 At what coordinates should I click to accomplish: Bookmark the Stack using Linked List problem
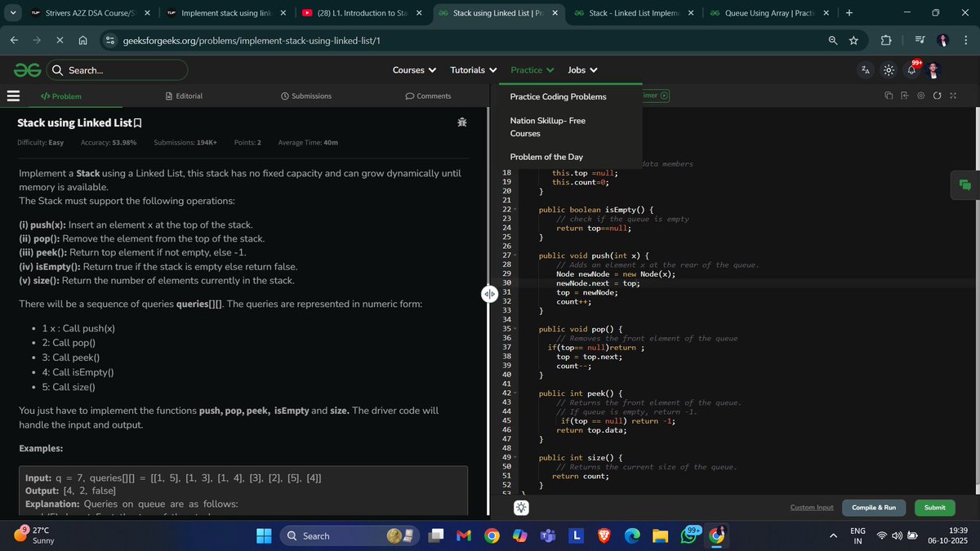pos(137,123)
